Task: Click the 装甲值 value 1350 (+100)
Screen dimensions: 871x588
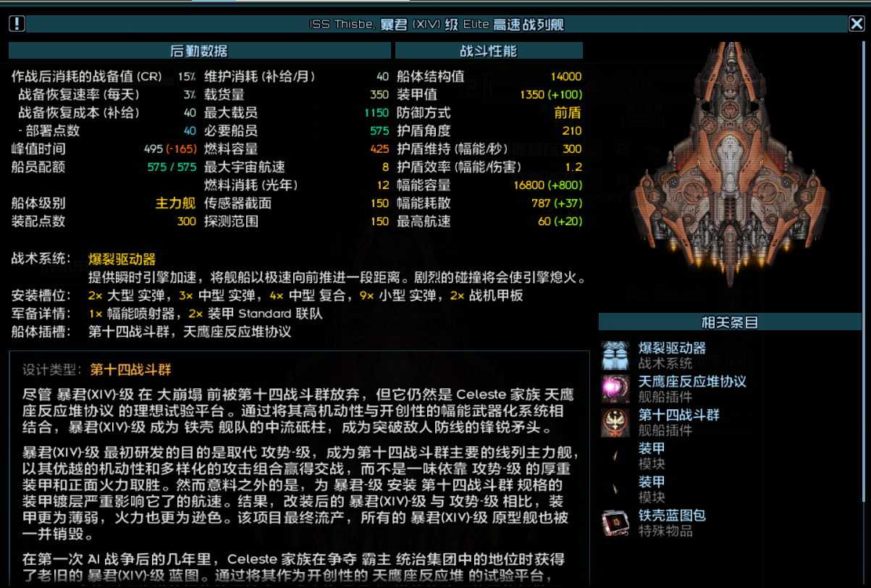Action: point(550,95)
